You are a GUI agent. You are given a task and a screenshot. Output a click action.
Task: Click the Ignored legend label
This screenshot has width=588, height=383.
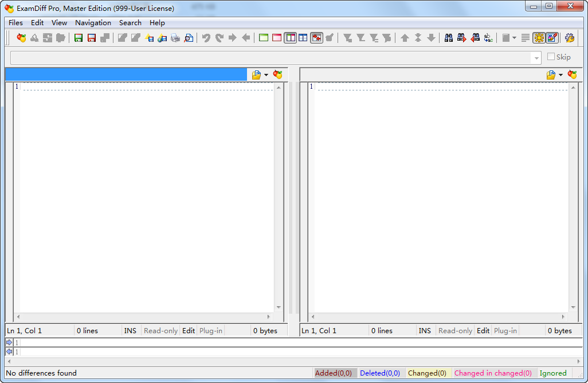tap(553, 373)
